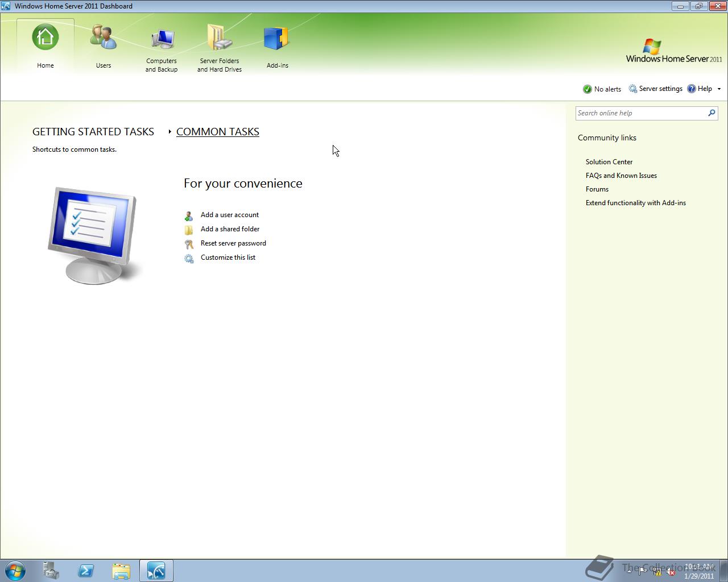Image resolution: width=728 pixels, height=582 pixels.
Task: Click the No alerts status text
Action: (607, 89)
